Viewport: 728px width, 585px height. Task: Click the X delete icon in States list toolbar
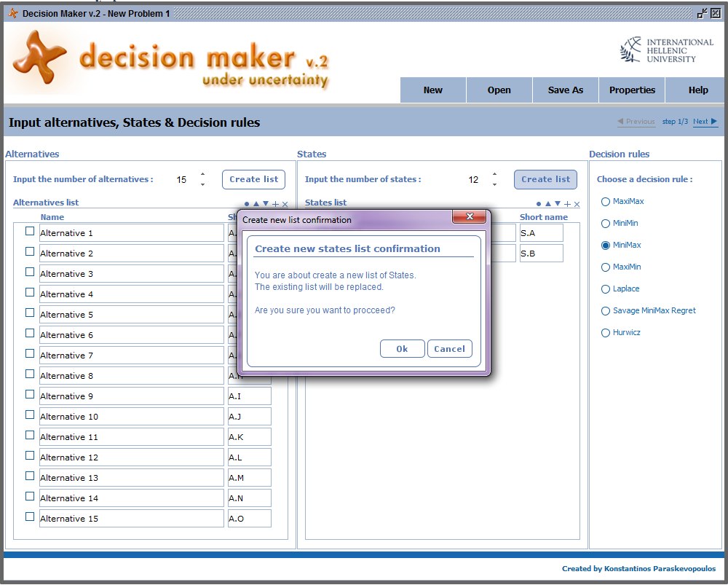tap(577, 205)
